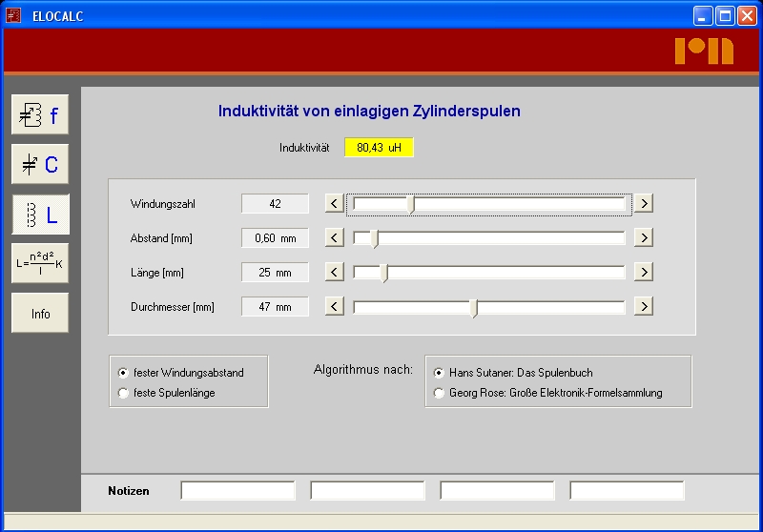Image resolution: width=763 pixels, height=532 pixels.
Task: Click the first Notizen text field
Action: tap(238, 491)
